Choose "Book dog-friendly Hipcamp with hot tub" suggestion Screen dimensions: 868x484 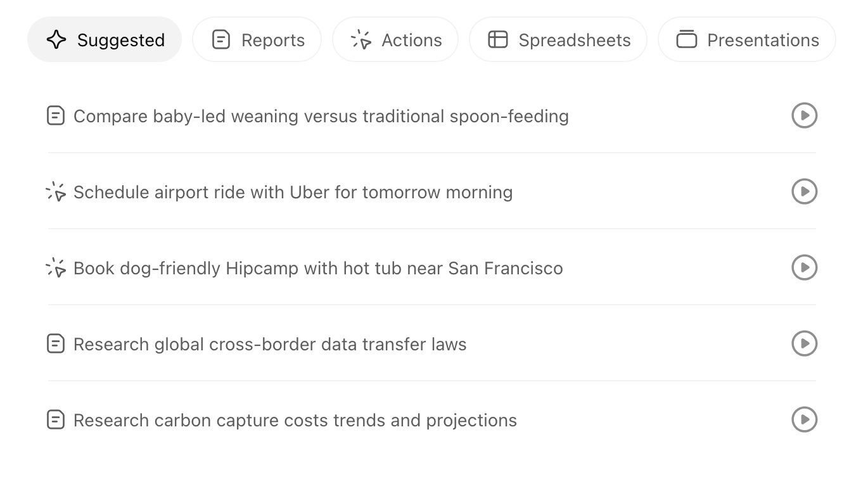coord(318,268)
